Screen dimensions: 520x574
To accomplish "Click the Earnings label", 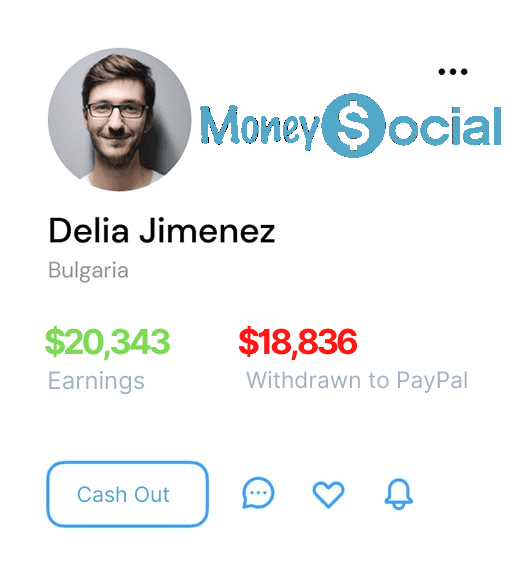I will pyautogui.click(x=96, y=381).
